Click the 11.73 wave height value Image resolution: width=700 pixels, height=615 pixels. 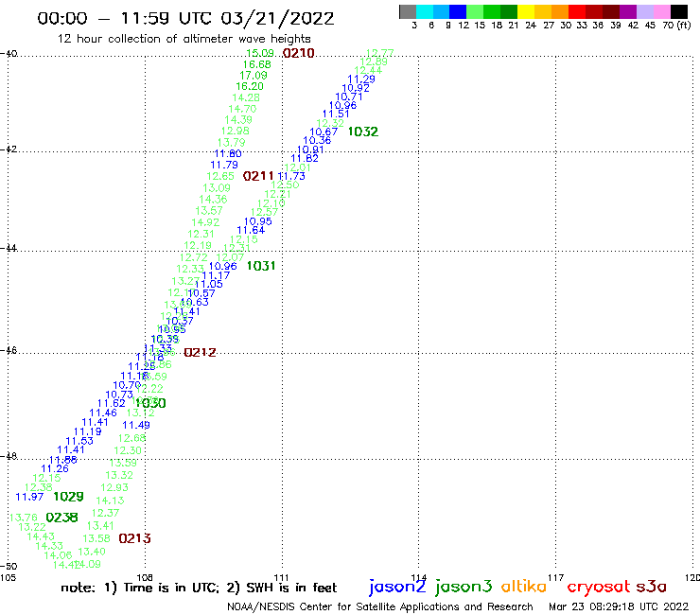(291, 176)
